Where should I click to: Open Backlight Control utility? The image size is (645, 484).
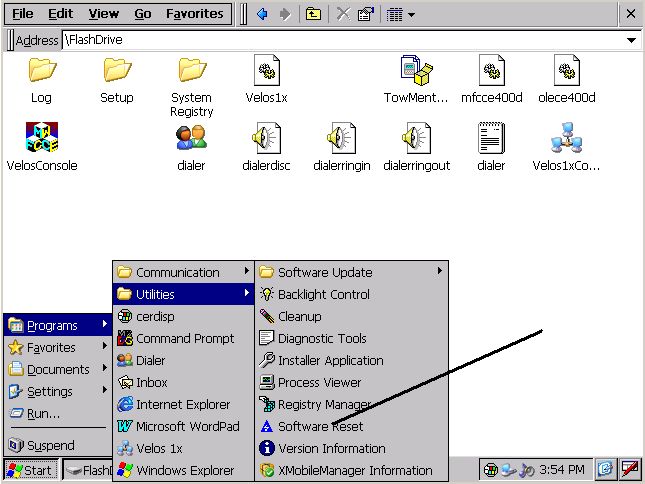point(352,294)
